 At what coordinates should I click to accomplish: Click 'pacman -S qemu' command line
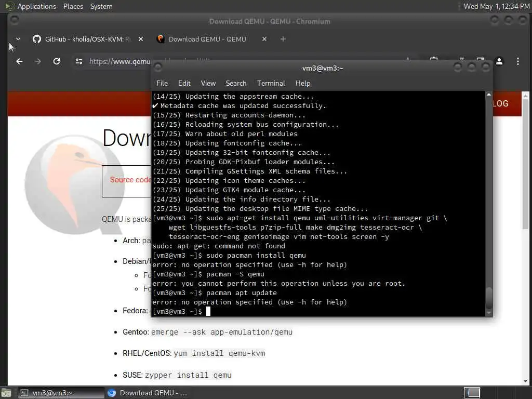(208, 274)
